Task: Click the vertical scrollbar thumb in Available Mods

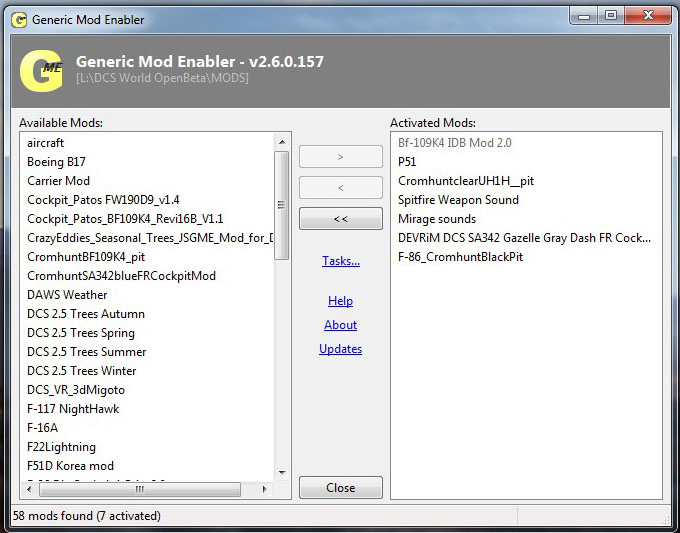Action: [282, 205]
